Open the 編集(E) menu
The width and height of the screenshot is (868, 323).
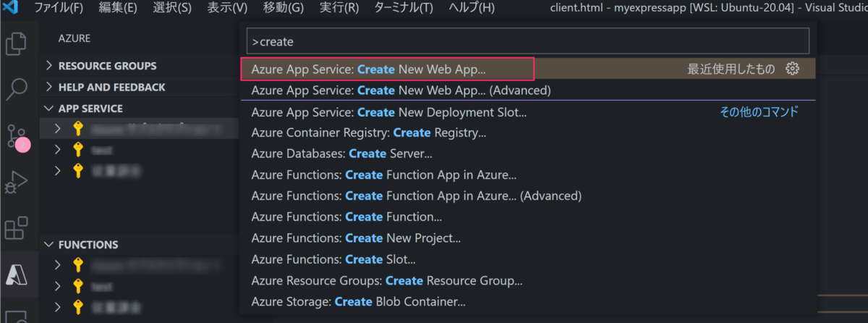click(x=118, y=9)
